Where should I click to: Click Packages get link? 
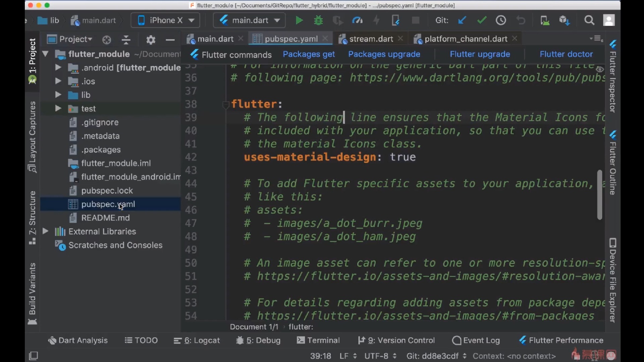pos(309,54)
